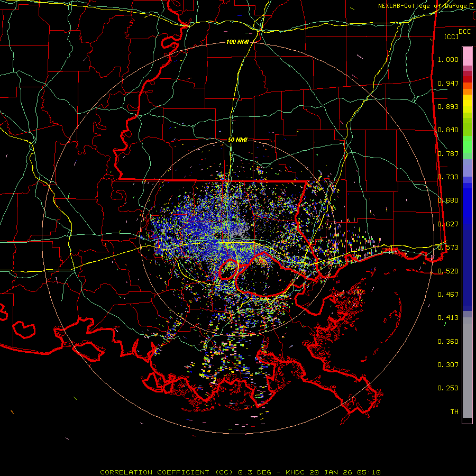Select the 0.307 scale value
Image resolution: width=476 pixels, height=476 pixels.
click(x=448, y=365)
